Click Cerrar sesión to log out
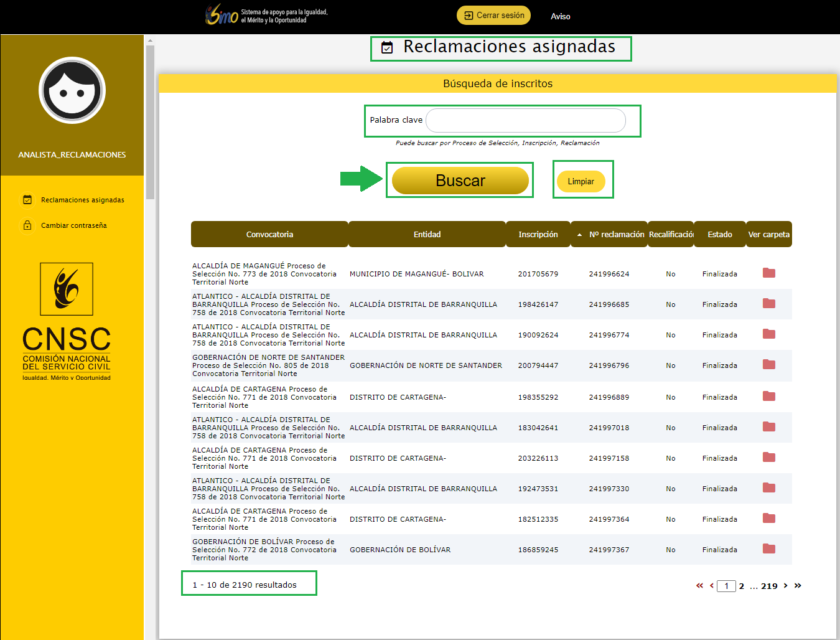 tap(493, 16)
